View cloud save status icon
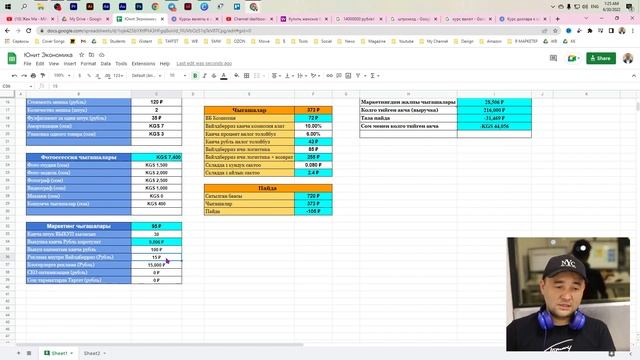This screenshot has height=360, width=640. click(102, 55)
